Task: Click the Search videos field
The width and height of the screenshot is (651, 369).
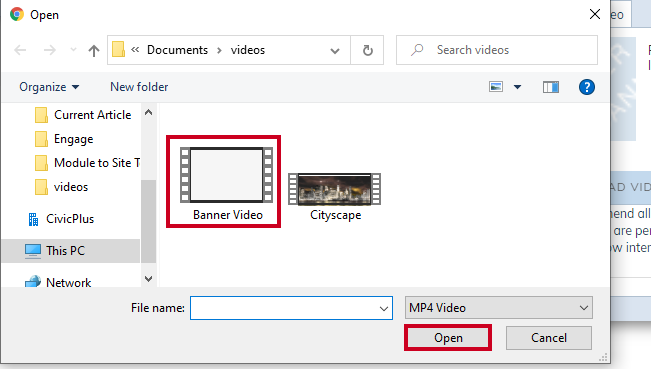Action: tap(497, 50)
